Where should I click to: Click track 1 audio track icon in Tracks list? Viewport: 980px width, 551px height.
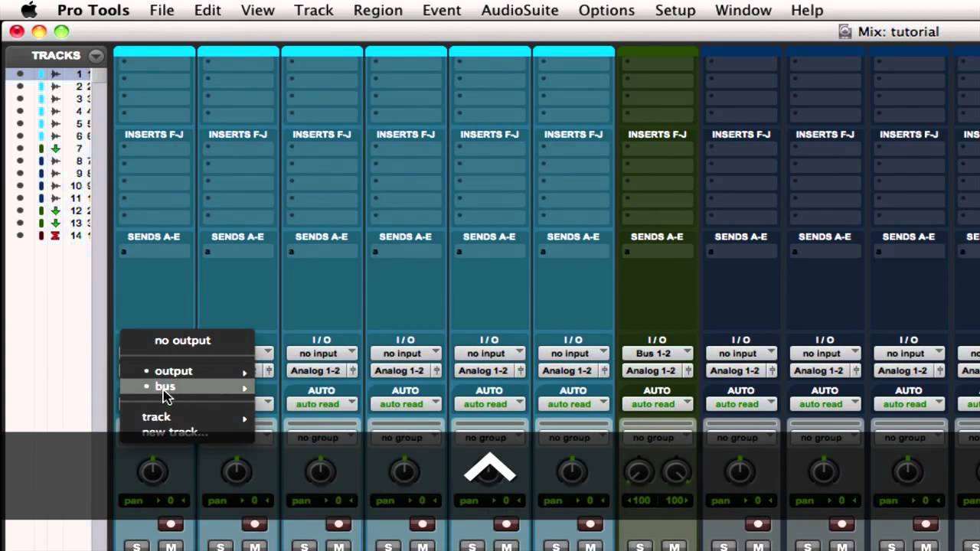point(56,74)
